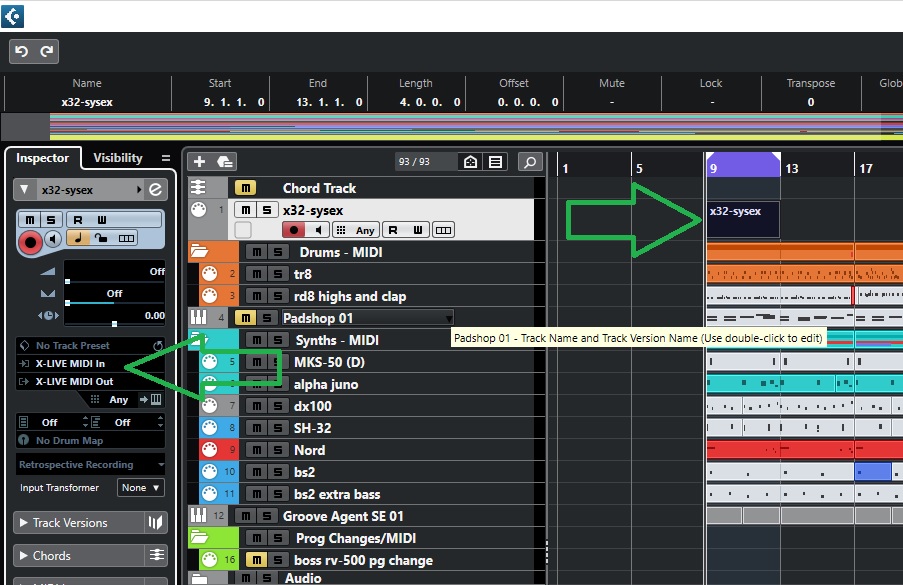This screenshot has height=585, width=903.
Task: Unmute the Chord Track
Action: (245, 188)
